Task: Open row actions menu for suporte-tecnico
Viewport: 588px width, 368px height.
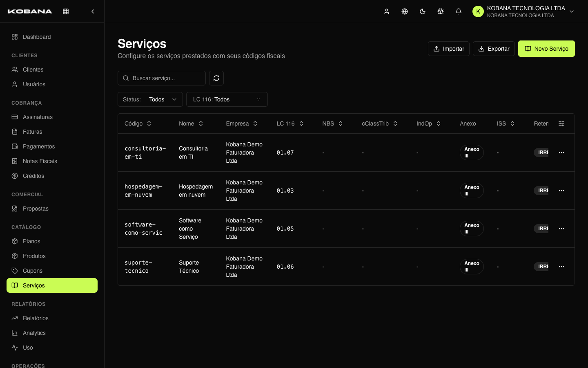Action: point(561,267)
